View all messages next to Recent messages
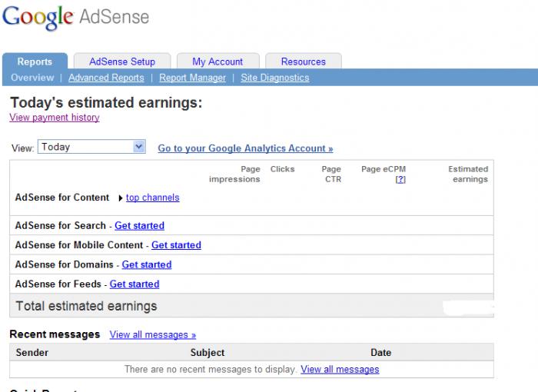The height and width of the screenshot is (392, 538). (x=152, y=334)
